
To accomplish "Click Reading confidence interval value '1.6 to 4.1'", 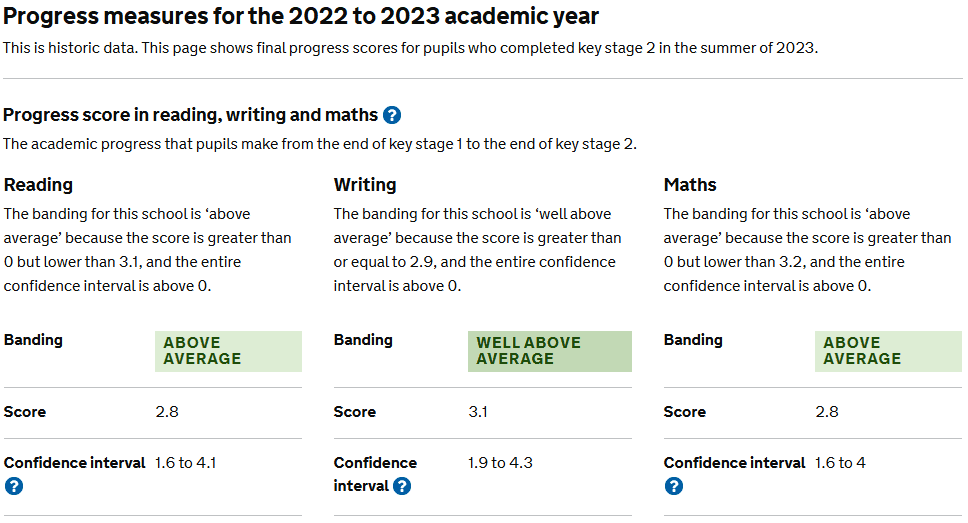I will coord(186,463).
